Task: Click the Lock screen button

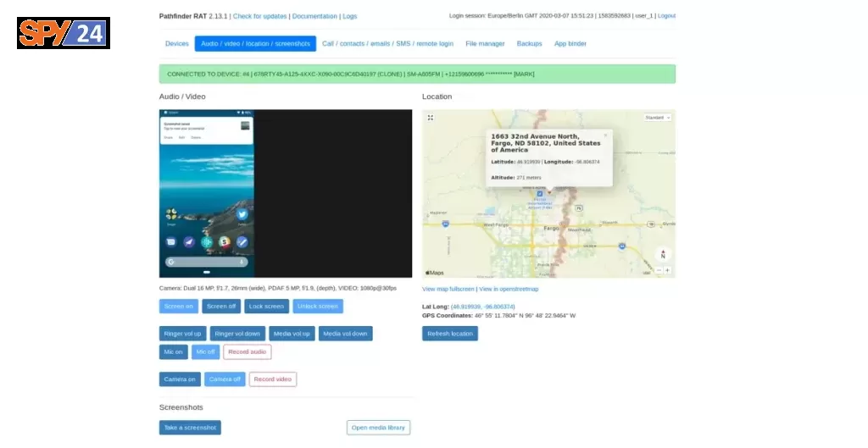Action: (x=266, y=307)
